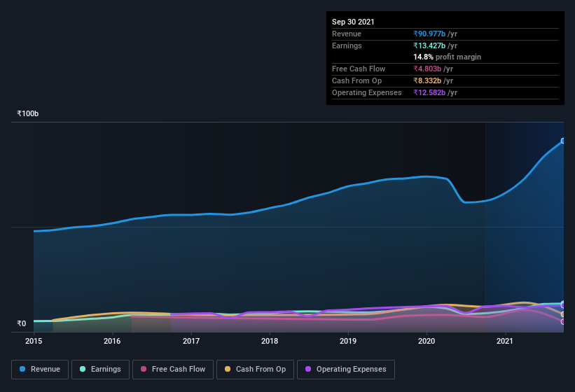Select the 2021 x-axis label
This screenshot has width=575, height=392.
(x=505, y=341)
